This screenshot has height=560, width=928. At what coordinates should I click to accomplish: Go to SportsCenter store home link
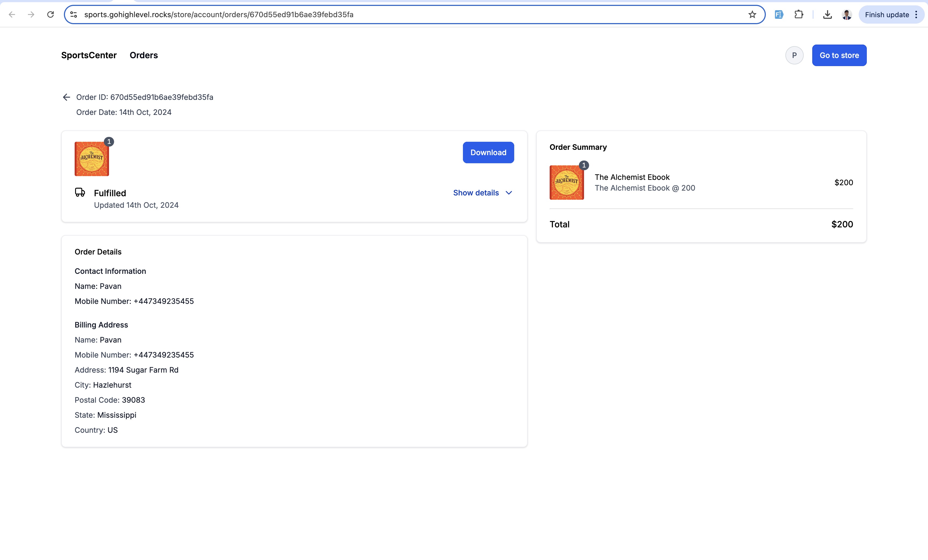point(89,55)
